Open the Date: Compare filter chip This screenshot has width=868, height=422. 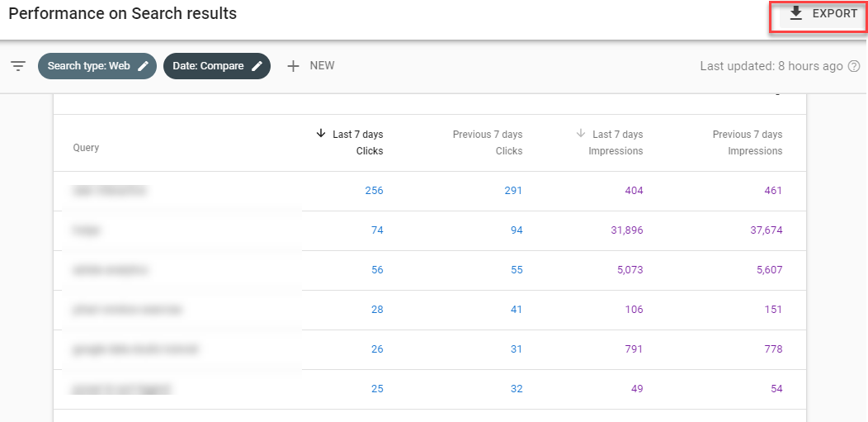click(208, 66)
